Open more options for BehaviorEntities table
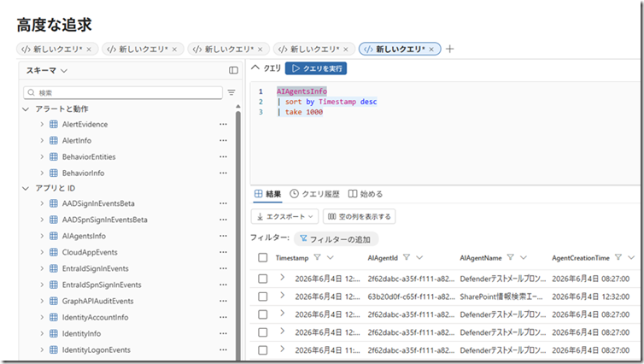The image size is (644, 364). pos(223,156)
